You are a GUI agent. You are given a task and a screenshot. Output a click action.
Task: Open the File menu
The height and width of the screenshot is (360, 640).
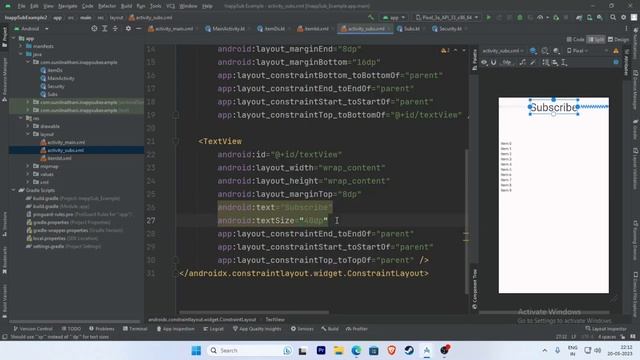[21, 6]
